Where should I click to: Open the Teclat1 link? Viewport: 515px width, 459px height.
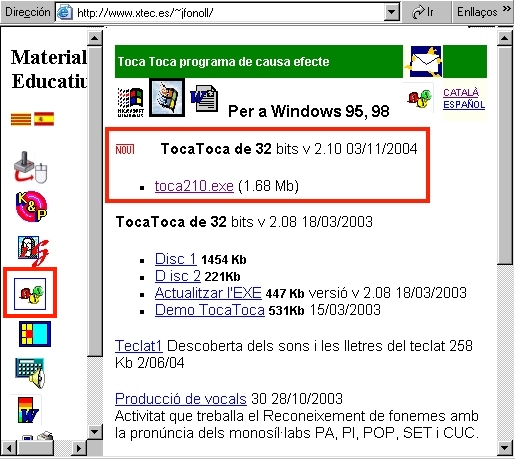[139, 346]
